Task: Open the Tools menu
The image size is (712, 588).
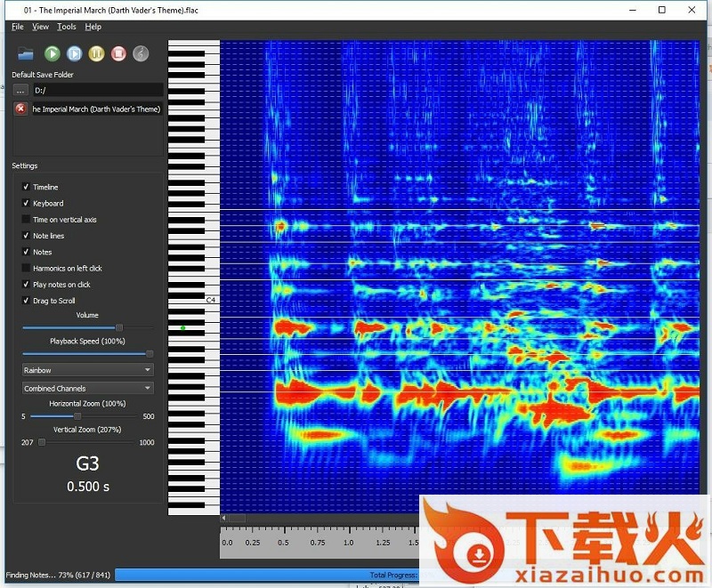Action: pos(66,27)
